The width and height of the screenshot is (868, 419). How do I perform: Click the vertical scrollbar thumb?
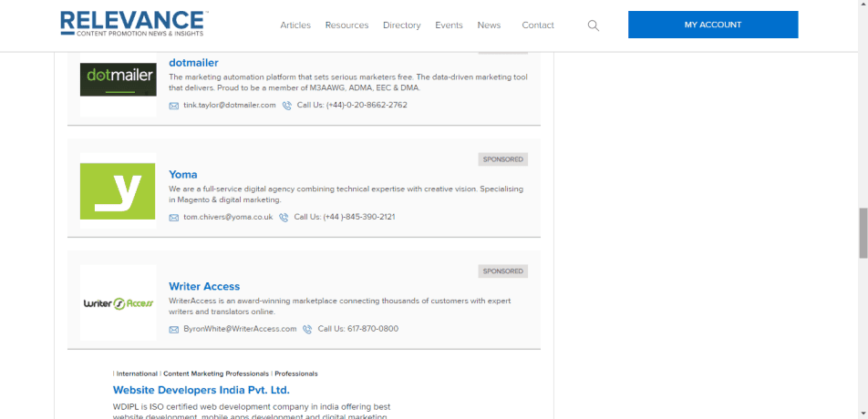863,232
